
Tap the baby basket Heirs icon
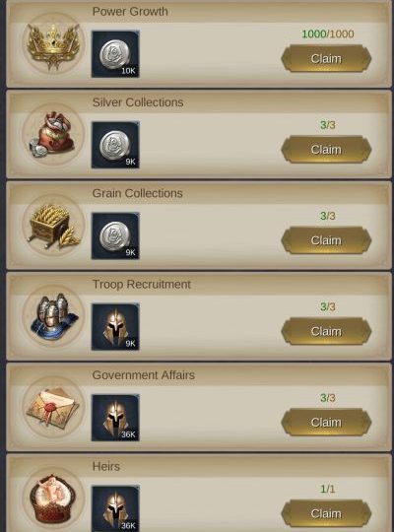tap(53, 499)
